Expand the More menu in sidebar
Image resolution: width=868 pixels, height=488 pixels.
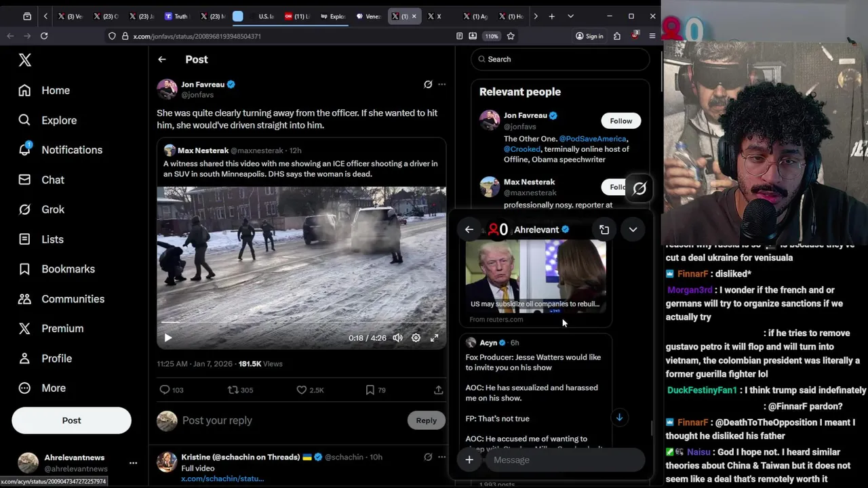point(42,388)
